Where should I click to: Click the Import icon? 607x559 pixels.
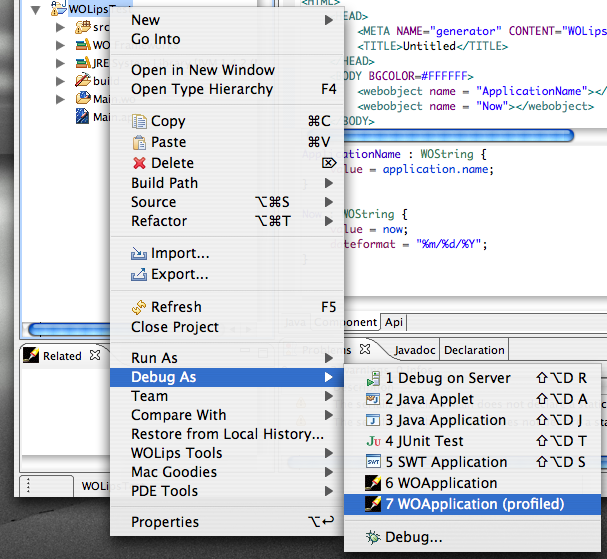coord(139,254)
